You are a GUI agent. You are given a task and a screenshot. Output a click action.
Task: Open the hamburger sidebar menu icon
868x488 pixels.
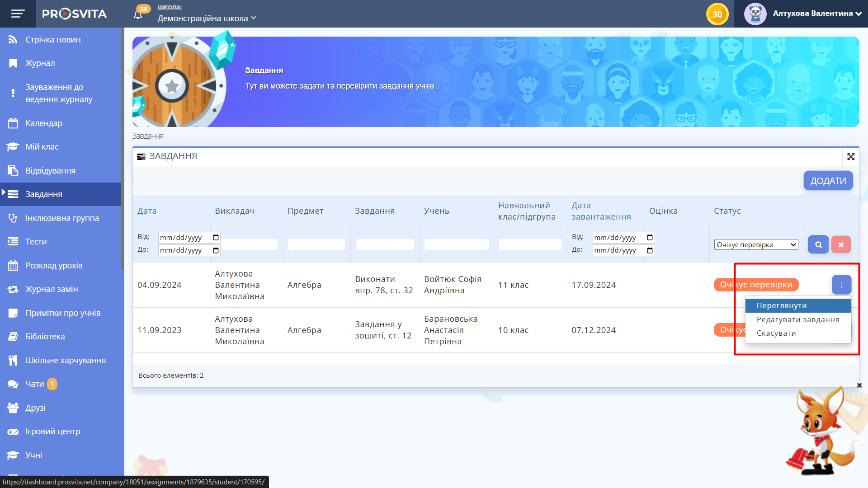pyautogui.click(x=18, y=14)
